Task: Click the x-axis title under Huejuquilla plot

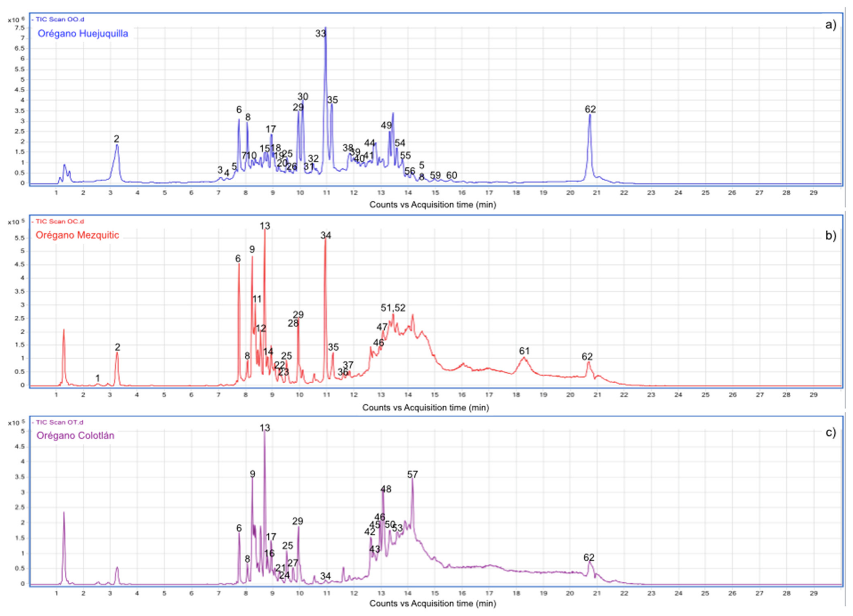Action: click(x=433, y=205)
